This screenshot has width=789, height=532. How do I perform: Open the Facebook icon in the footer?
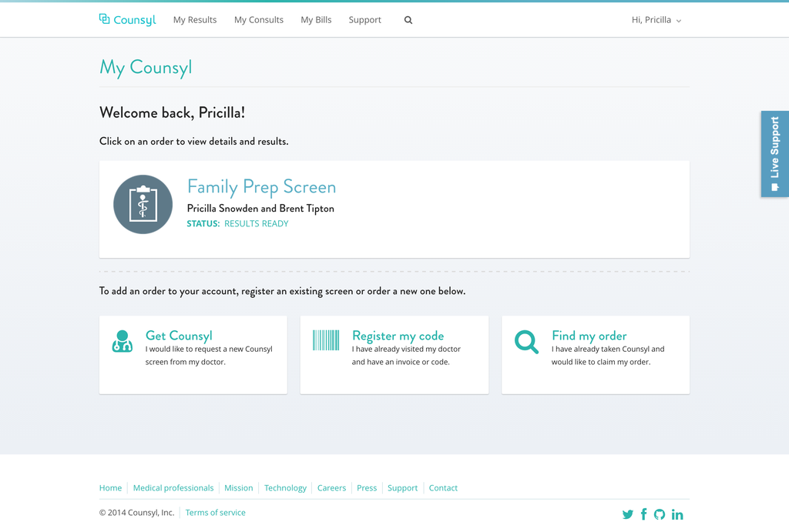(x=643, y=514)
